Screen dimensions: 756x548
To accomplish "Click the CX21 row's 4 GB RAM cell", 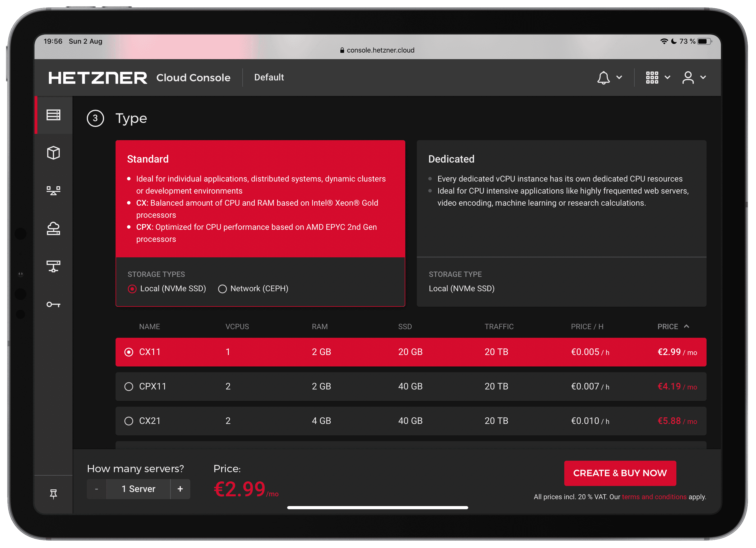I will point(322,421).
